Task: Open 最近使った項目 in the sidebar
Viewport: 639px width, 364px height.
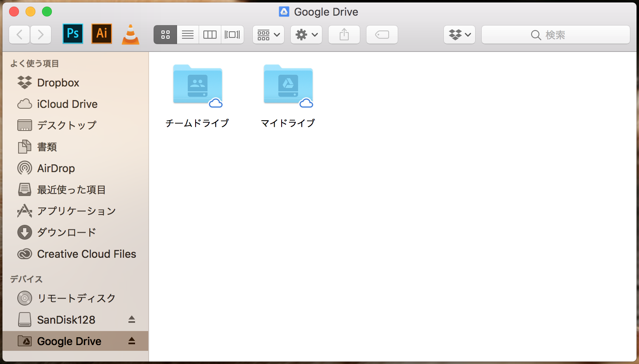Action: click(x=75, y=190)
